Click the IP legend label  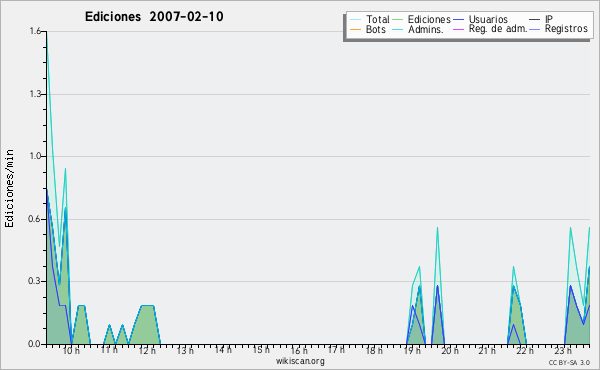[x=549, y=19]
